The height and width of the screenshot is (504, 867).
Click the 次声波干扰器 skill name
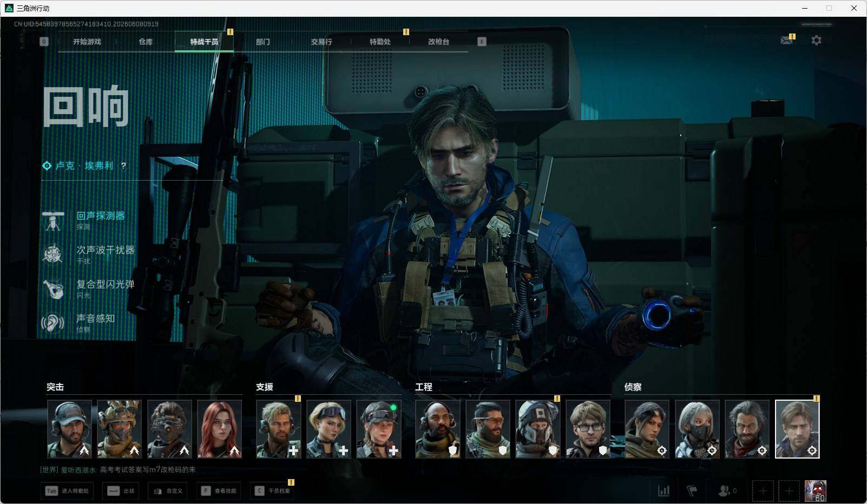pos(106,250)
